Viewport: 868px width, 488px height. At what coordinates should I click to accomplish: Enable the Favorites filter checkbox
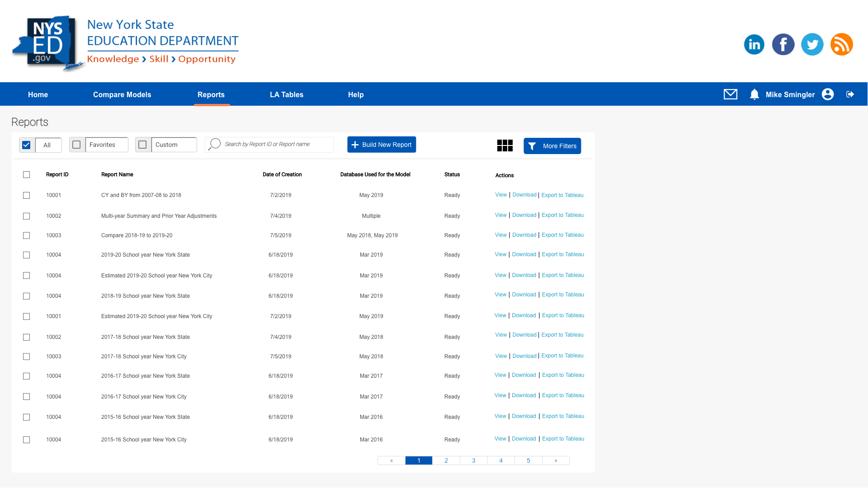coord(76,145)
